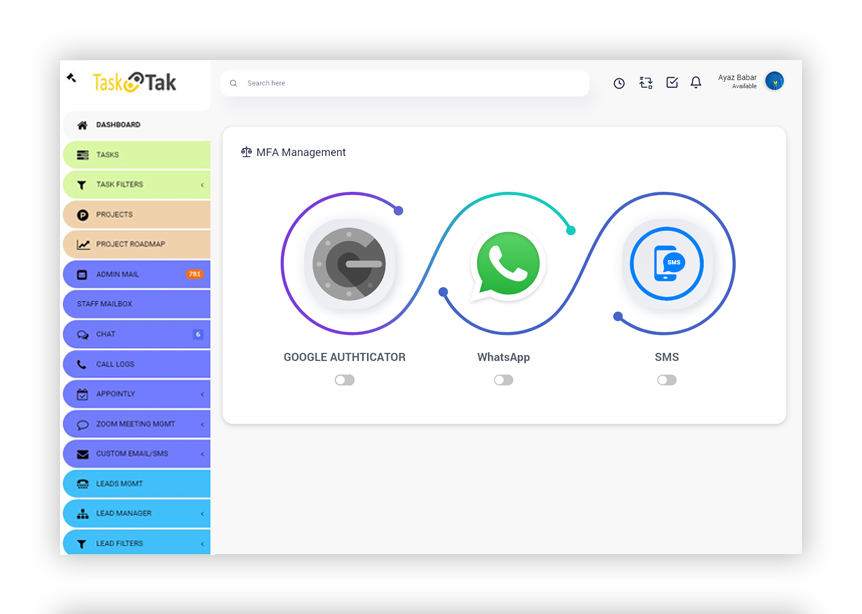Click the SMS label

[x=667, y=357]
